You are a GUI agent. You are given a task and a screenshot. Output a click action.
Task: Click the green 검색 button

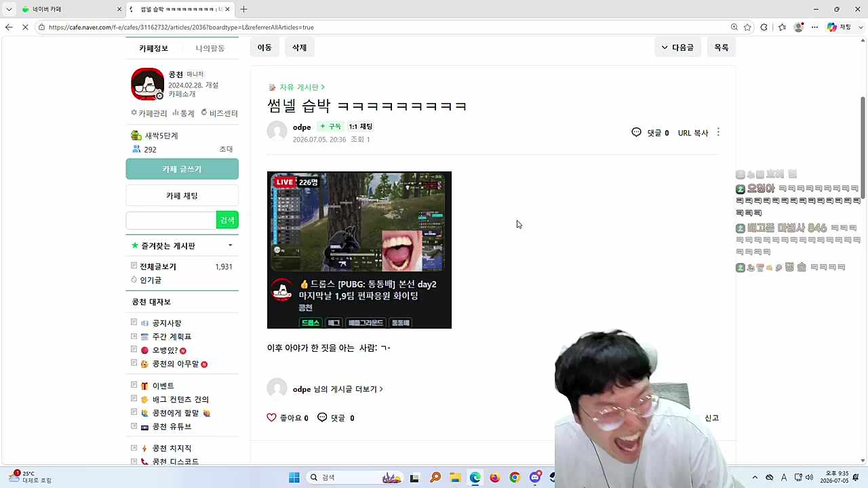(x=227, y=220)
